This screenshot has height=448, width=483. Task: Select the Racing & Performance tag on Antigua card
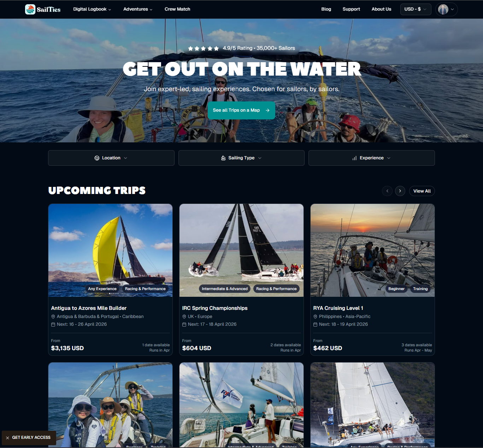pos(145,289)
